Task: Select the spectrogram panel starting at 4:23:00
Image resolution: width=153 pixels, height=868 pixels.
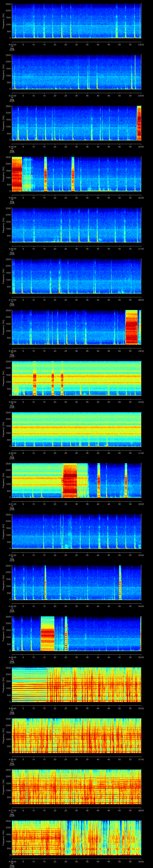Action: point(76,72)
